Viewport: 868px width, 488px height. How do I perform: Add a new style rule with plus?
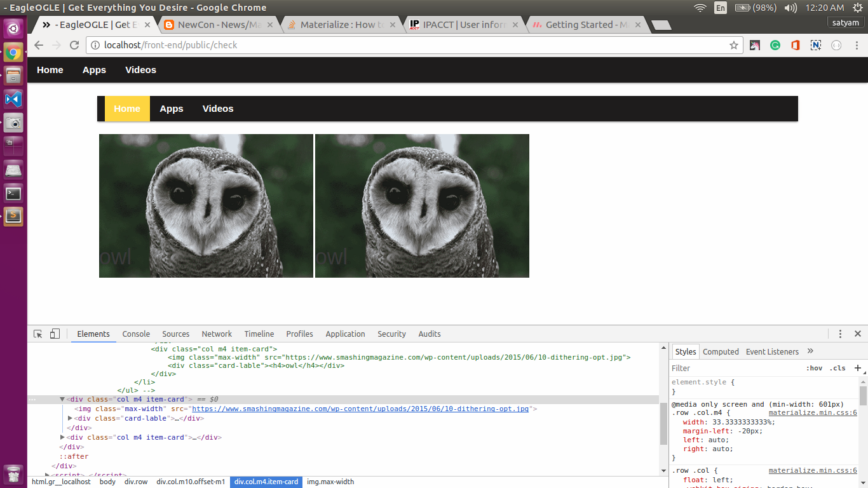pyautogui.click(x=857, y=368)
